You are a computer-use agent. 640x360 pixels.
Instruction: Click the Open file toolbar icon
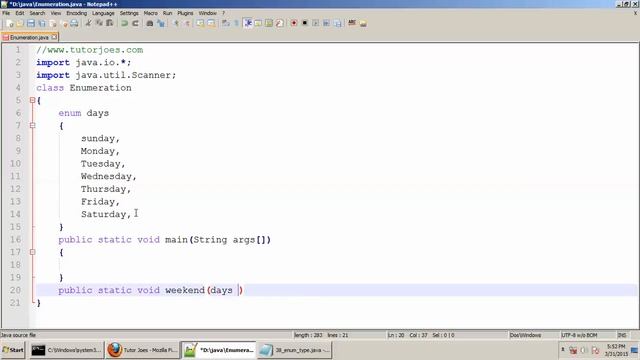pyautogui.click(x=20, y=23)
